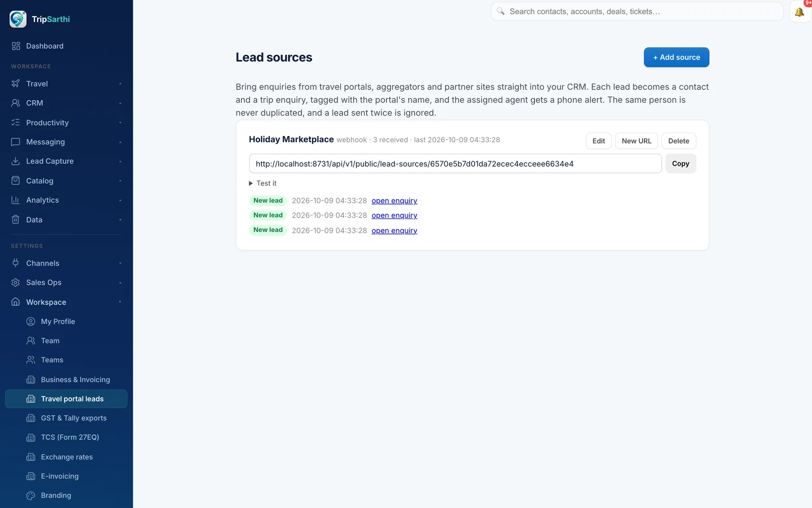Click the Sales Ops gear icon
Screen dimensions: 812x508
click(x=16, y=282)
